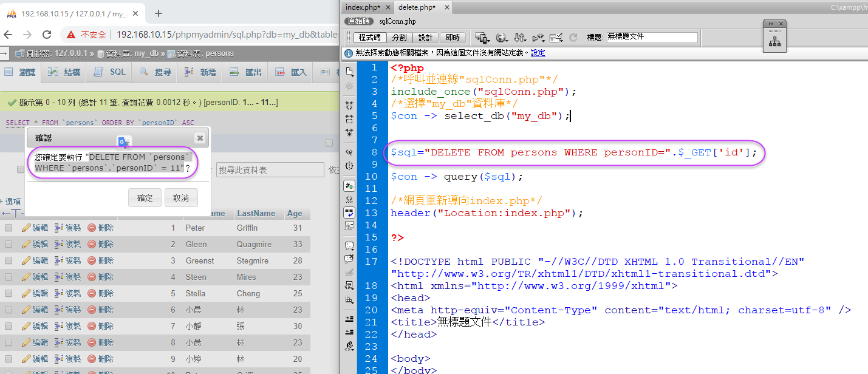Cancel the delete dialog with 取消

pyautogui.click(x=181, y=198)
